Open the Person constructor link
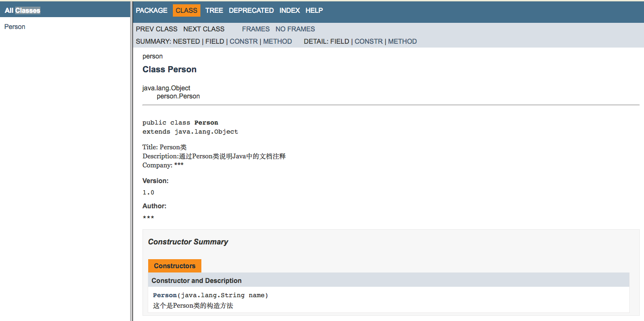 click(x=165, y=295)
